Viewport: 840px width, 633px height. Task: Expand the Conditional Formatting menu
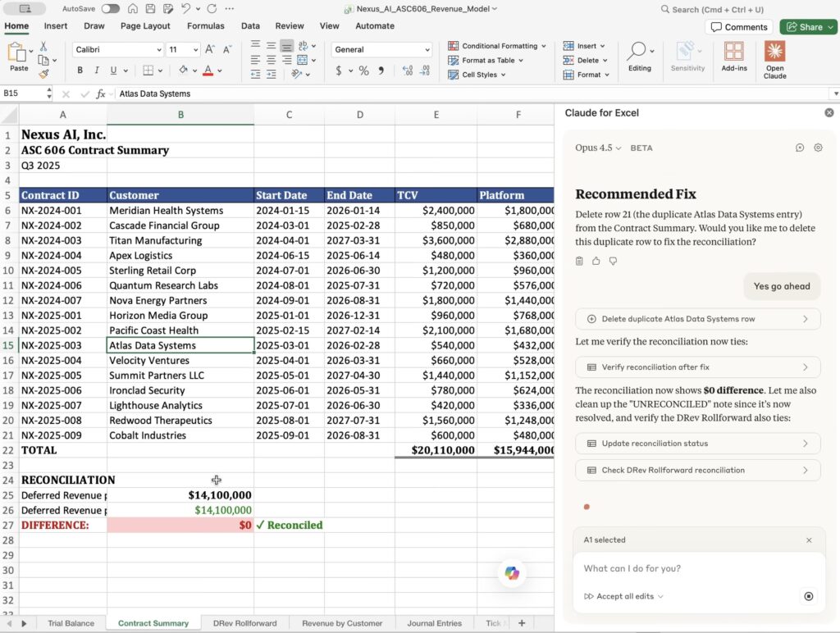(498, 46)
